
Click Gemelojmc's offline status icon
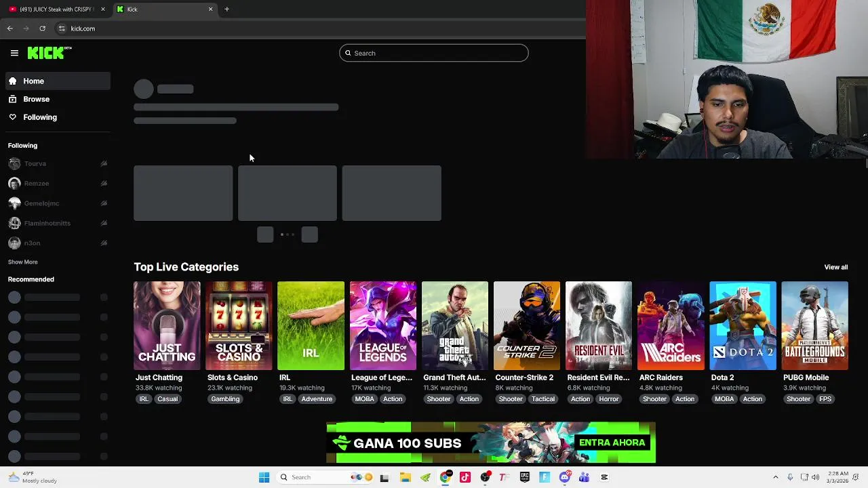[104, 203]
